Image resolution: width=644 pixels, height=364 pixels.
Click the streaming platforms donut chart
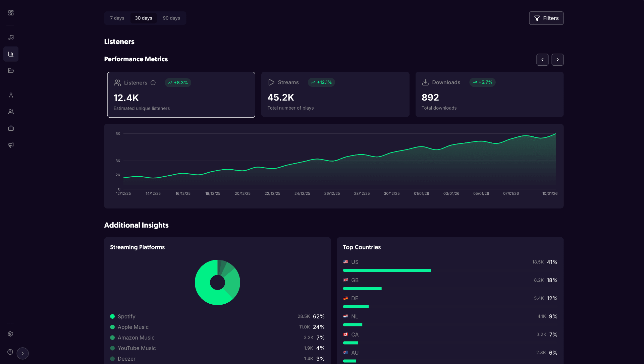(x=217, y=282)
